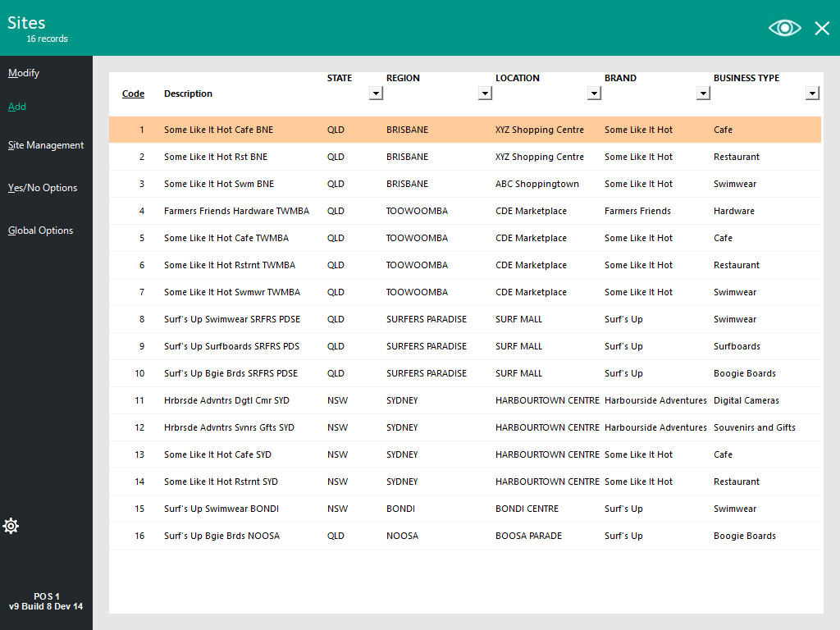This screenshot has width=840, height=630.
Task: Click the Description column header
Action: 188,94
